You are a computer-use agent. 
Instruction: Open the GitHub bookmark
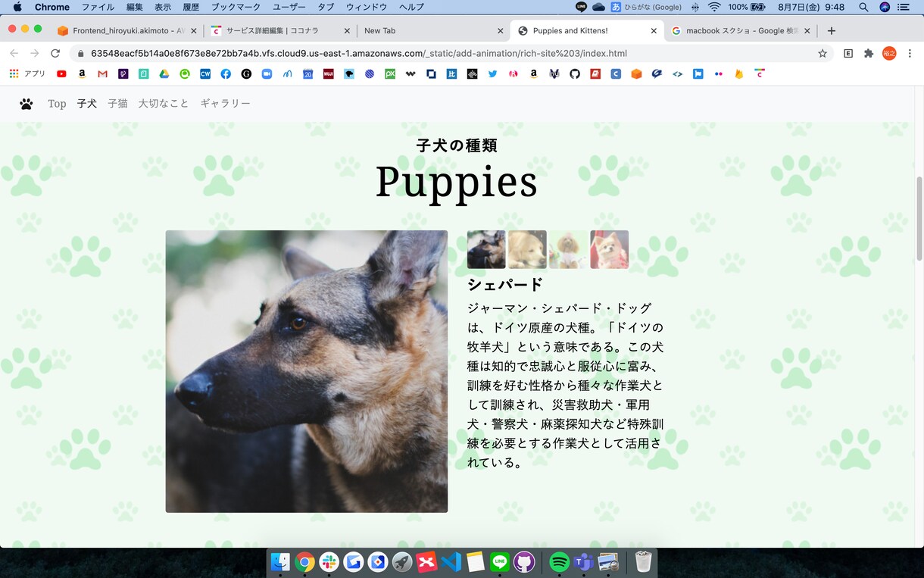click(575, 73)
